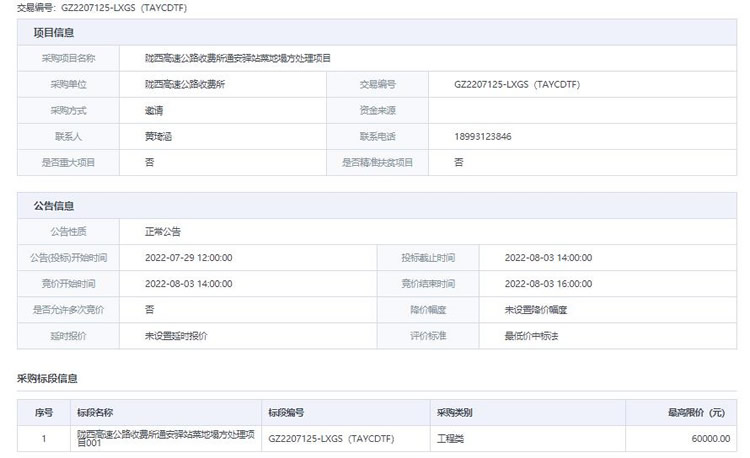This screenshot has height=458, width=750.
Task: Click the 联系人 name value
Action: tap(159, 136)
